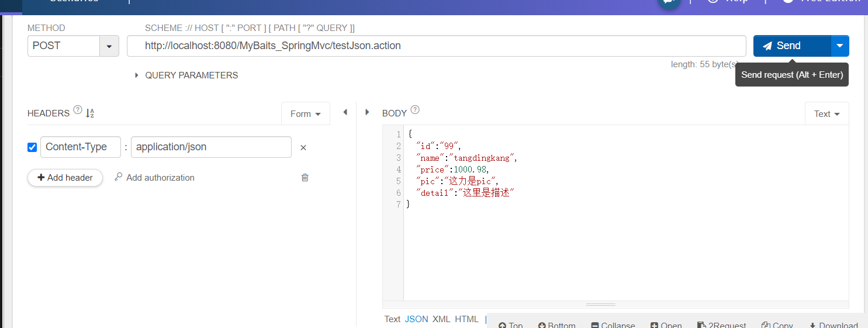Open the headers Form dropdown
Viewport: 868px width, 328px height.
[306, 114]
